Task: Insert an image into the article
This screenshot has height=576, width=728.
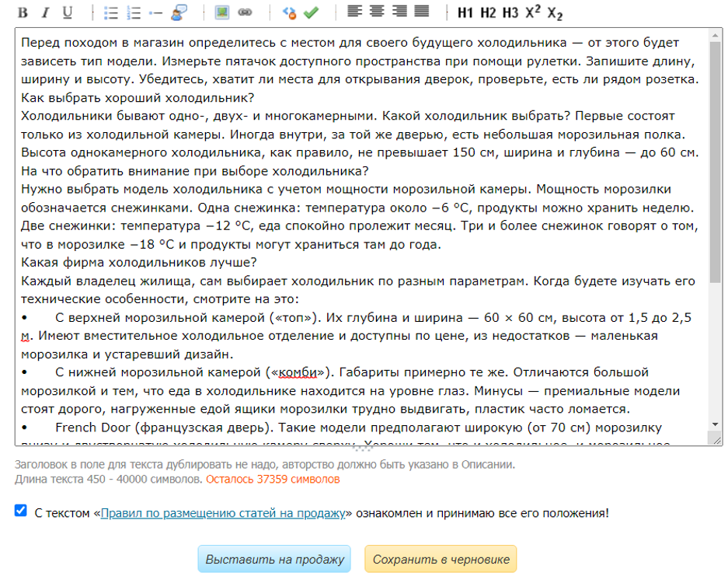Action: click(x=222, y=12)
